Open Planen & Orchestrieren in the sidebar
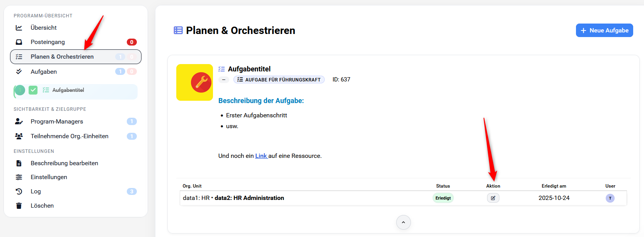Viewport: 644px width, 237px height. [x=62, y=56]
